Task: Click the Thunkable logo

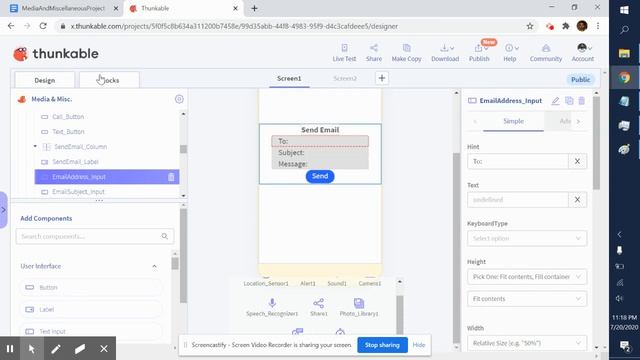Action: click(56, 53)
